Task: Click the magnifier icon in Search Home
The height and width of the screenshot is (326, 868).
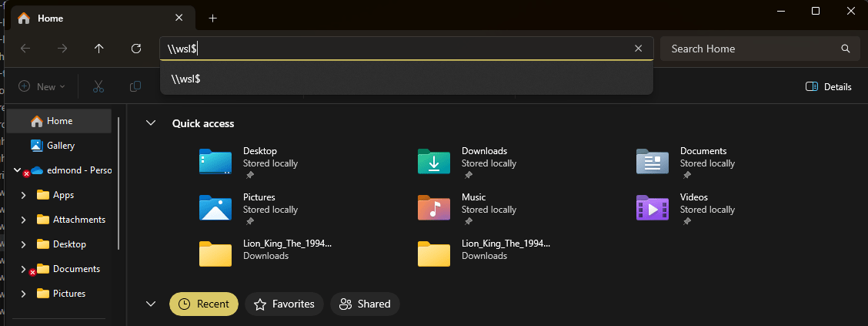Action: pos(846,49)
